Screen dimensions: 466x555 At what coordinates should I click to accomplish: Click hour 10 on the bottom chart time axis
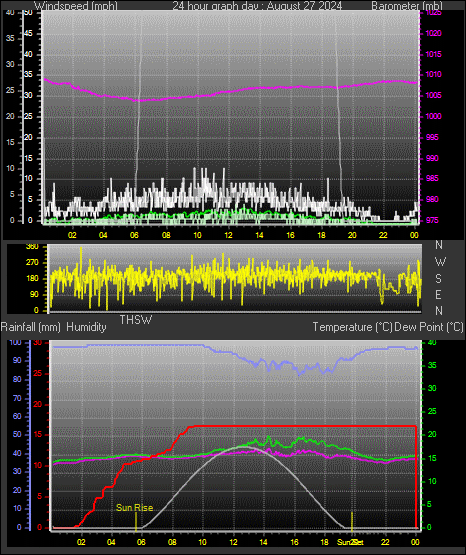coord(202,542)
